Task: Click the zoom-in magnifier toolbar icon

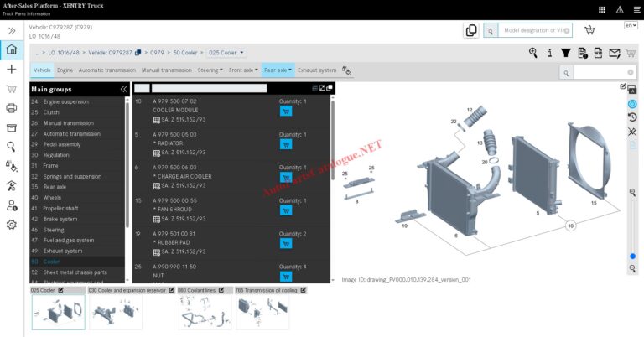Action: click(x=533, y=53)
